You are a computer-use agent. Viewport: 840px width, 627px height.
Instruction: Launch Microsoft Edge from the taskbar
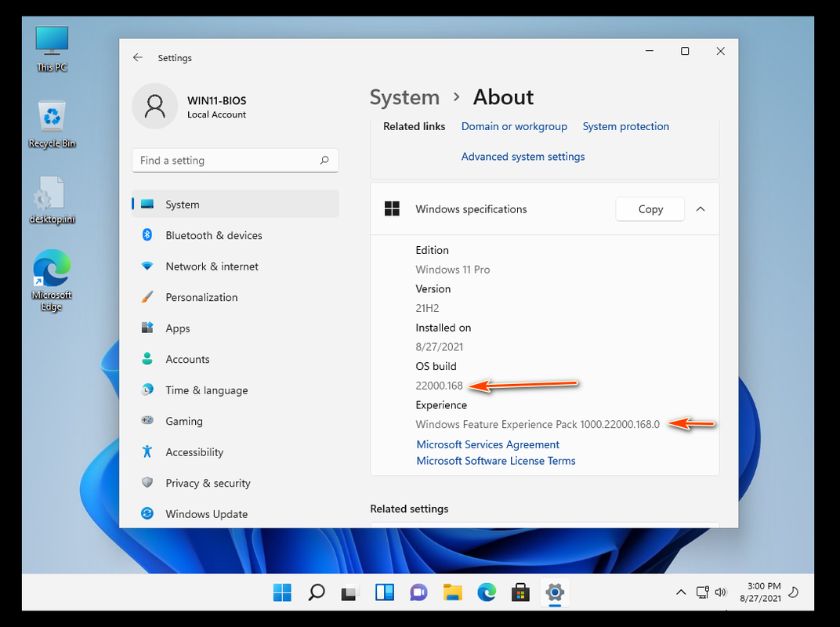point(487,593)
